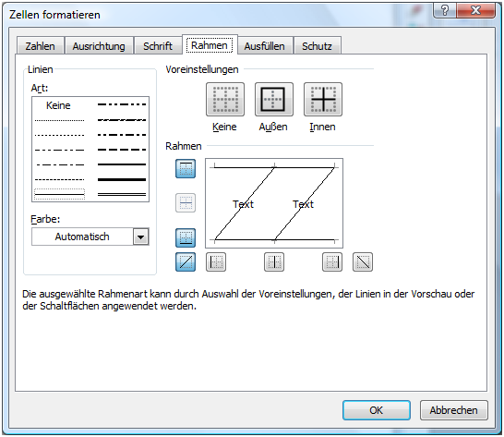504x437 pixels.
Task: Toggle the diagonal down border button
Action: pos(363,262)
